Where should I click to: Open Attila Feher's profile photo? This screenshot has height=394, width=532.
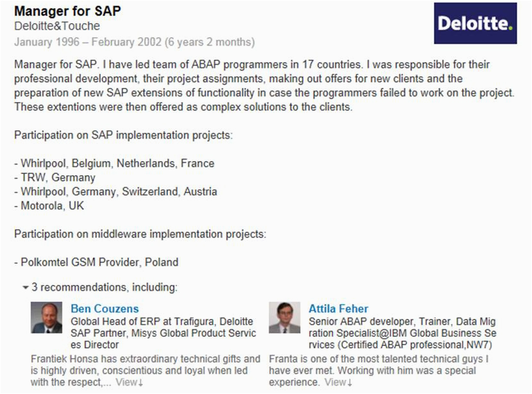pyautogui.click(x=285, y=318)
